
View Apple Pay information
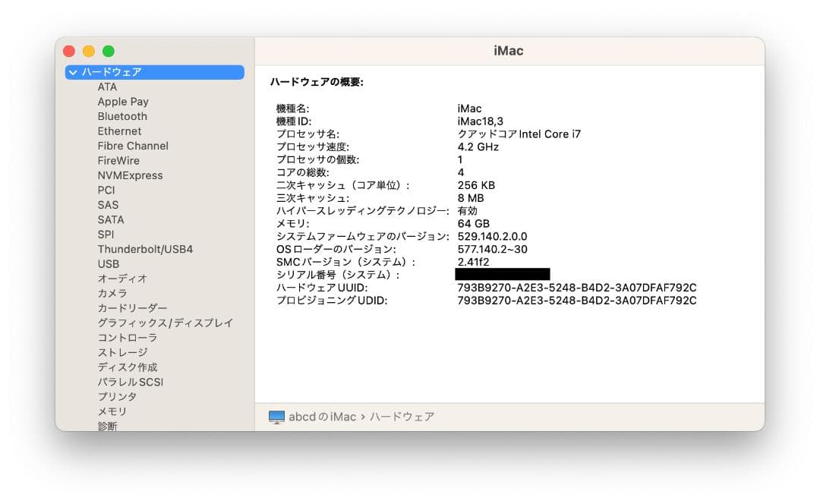coord(123,101)
